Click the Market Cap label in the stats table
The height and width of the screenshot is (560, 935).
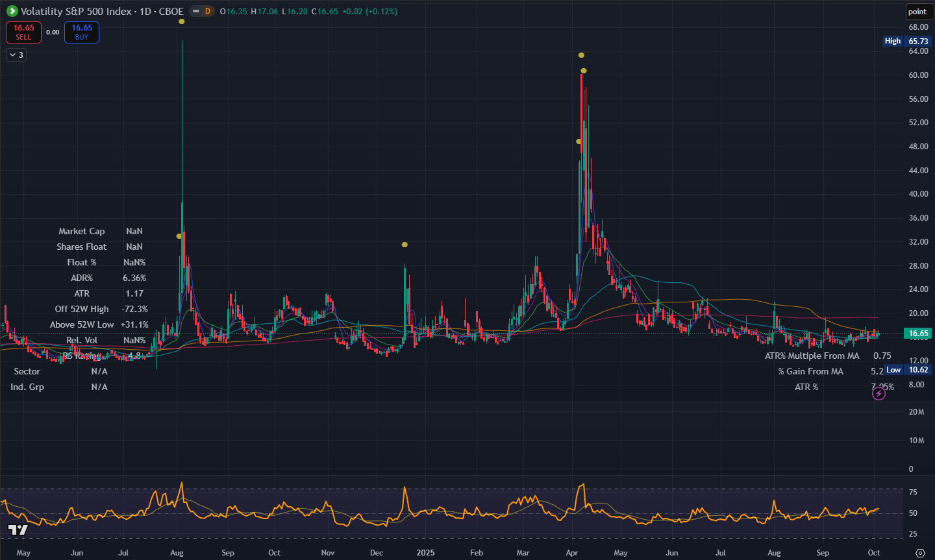(82, 231)
